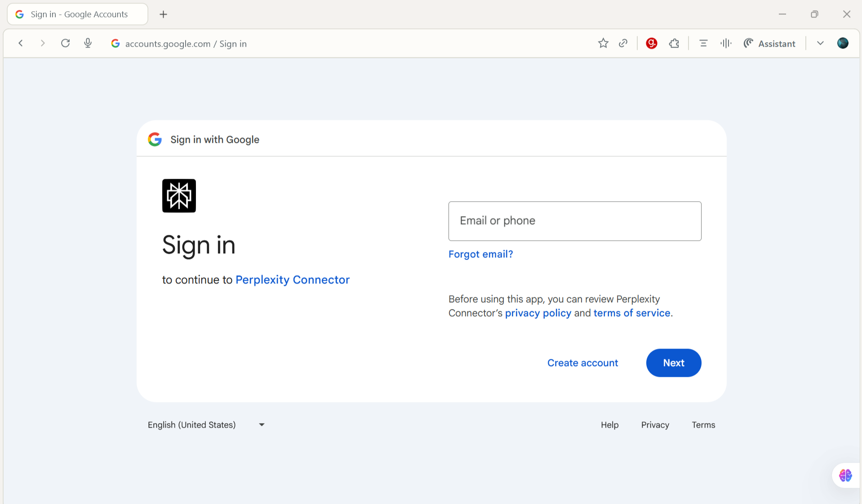Click Create account
This screenshot has height=504, width=862.
tap(582, 363)
